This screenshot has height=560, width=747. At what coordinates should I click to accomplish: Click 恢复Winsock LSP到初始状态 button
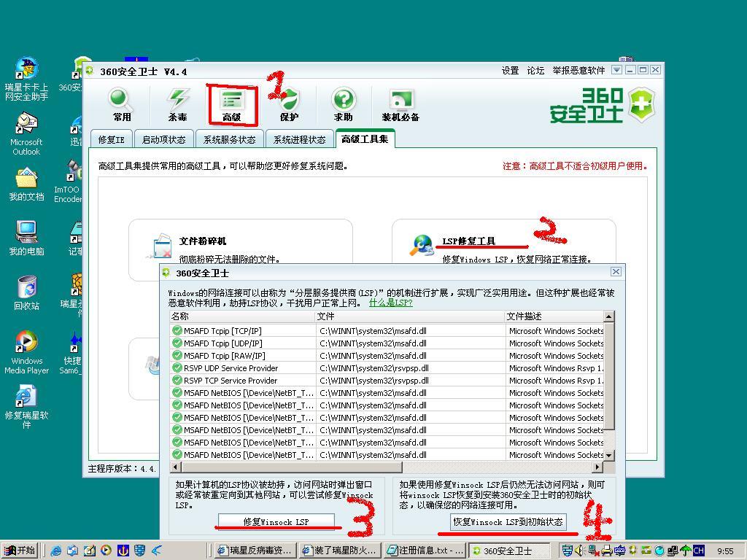tap(508, 521)
